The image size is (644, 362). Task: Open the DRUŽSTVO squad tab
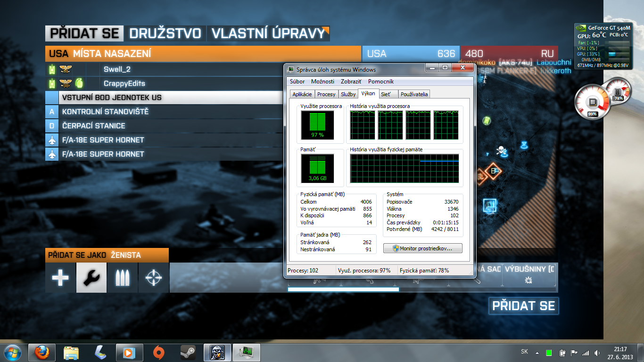click(x=165, y=33)
